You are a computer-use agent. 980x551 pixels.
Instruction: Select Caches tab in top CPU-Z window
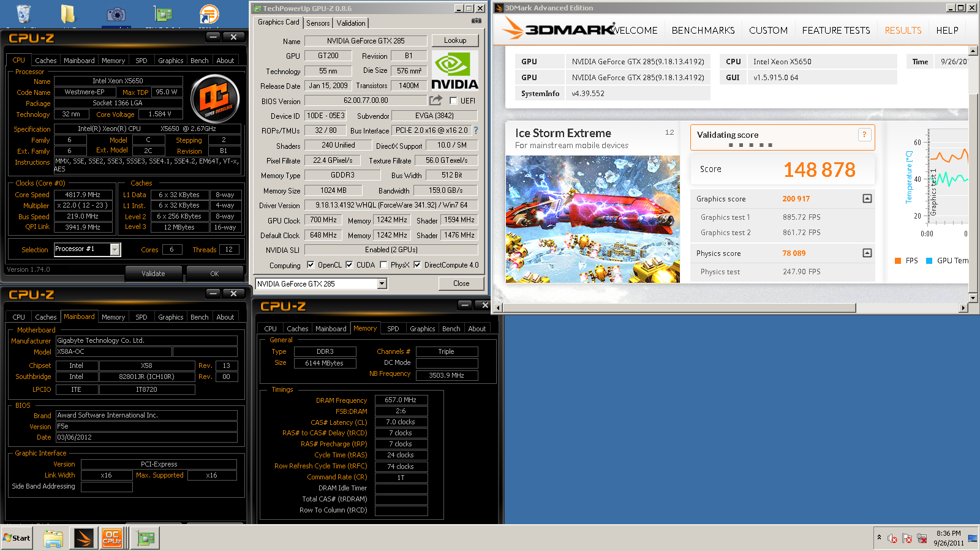(45, 61)
